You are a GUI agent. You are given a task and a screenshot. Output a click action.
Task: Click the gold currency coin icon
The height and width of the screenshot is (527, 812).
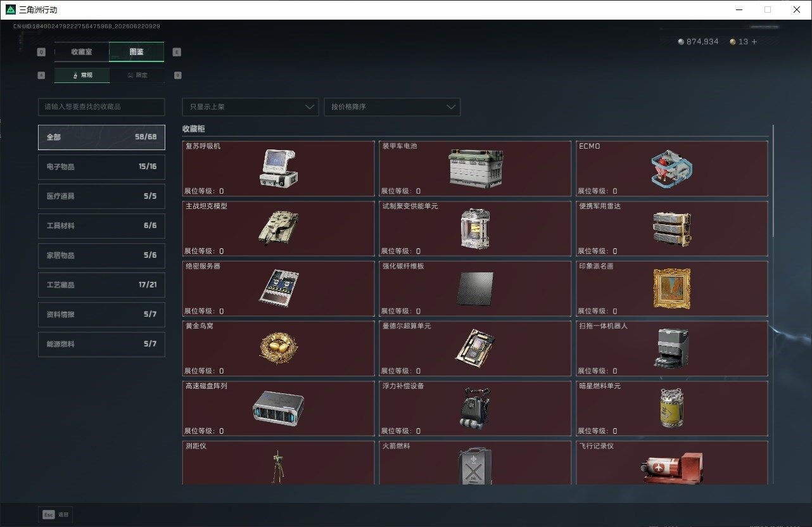pyautogui.click(x=733, y=42)
